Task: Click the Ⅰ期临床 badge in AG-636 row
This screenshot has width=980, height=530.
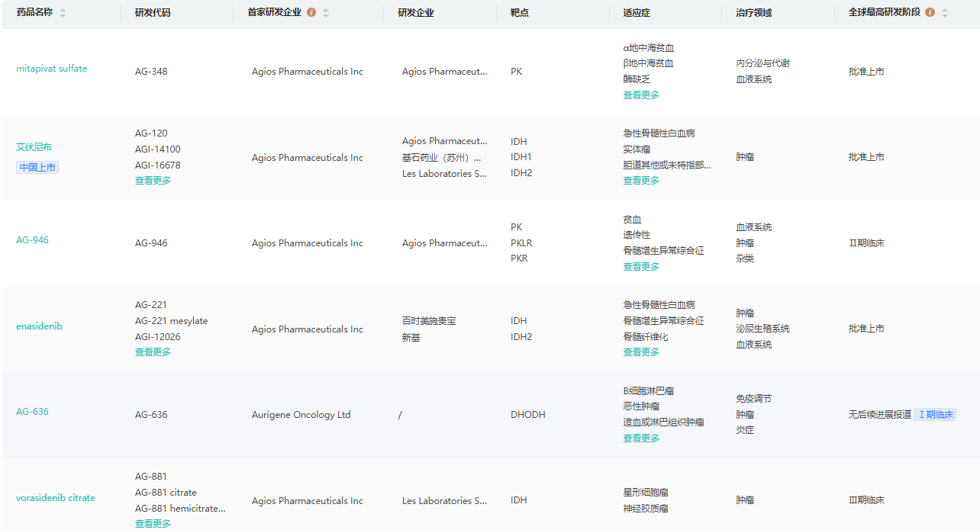Action: tap(935, 415)
